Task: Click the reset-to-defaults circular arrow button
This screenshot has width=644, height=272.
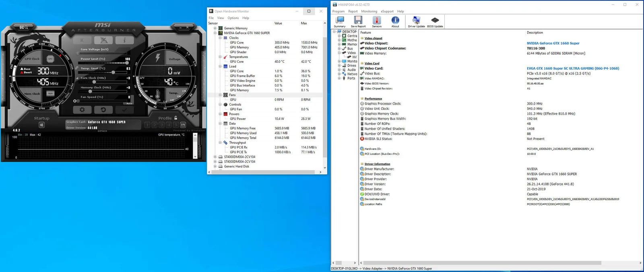Action: tap(103, 109)
